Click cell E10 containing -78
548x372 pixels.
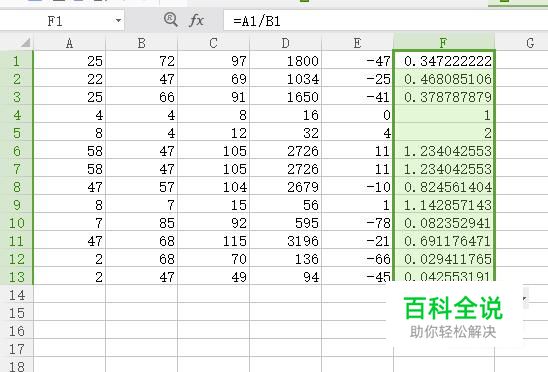[x=358, y=223]
